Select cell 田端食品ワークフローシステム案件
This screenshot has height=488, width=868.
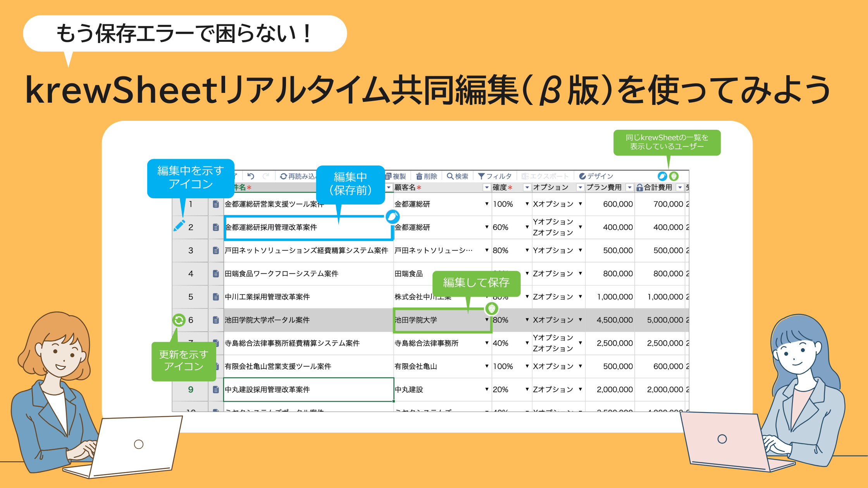[x=308, y=274]
